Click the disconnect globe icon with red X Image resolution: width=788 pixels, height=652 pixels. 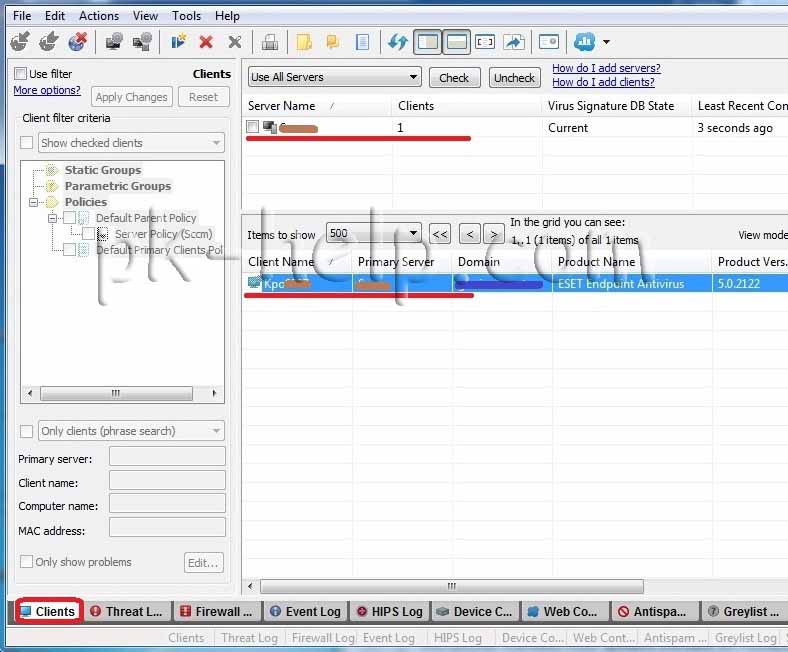(x=77, y=42)
